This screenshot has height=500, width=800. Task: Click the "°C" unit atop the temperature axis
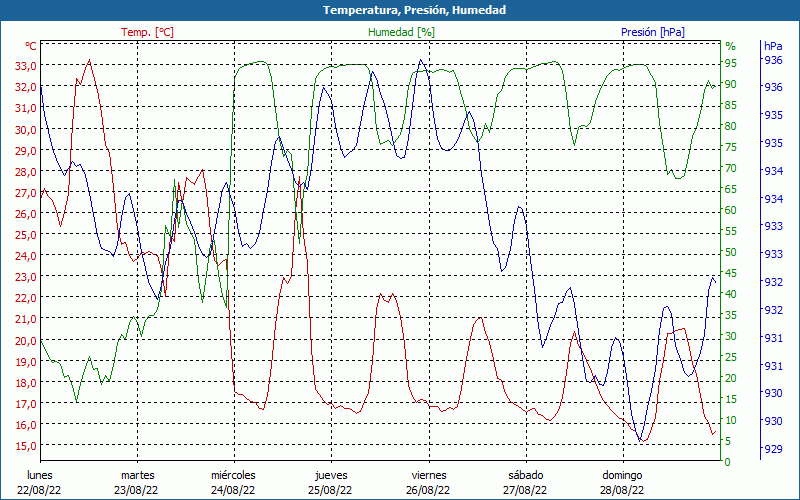[x=31, y=46]
